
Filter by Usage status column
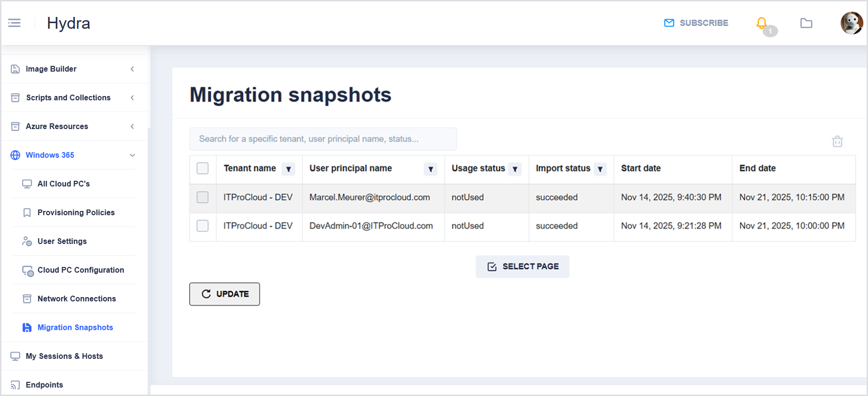click(515, 169)
